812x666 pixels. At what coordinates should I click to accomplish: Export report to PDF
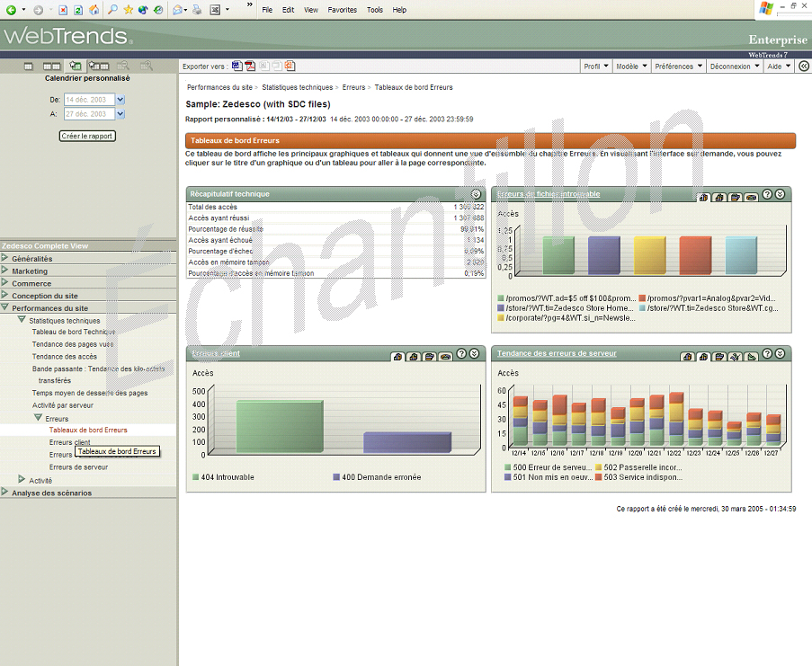(x=250, y=66)
